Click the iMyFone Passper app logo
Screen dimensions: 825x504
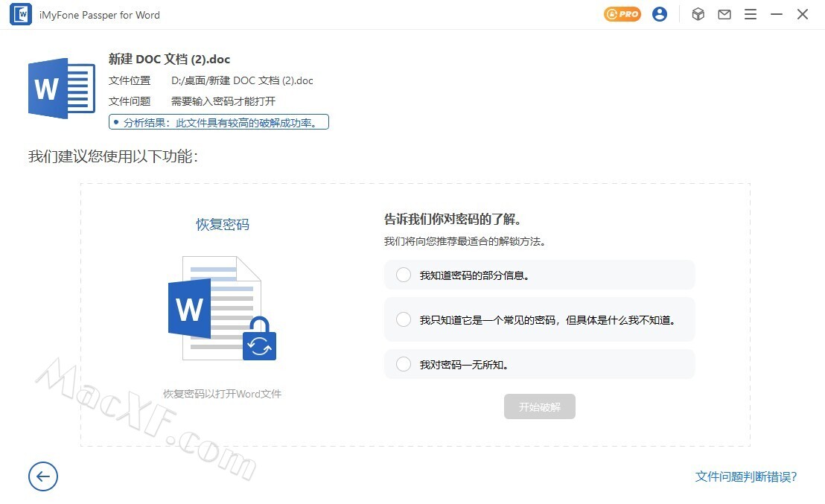[x=21, y=14]
